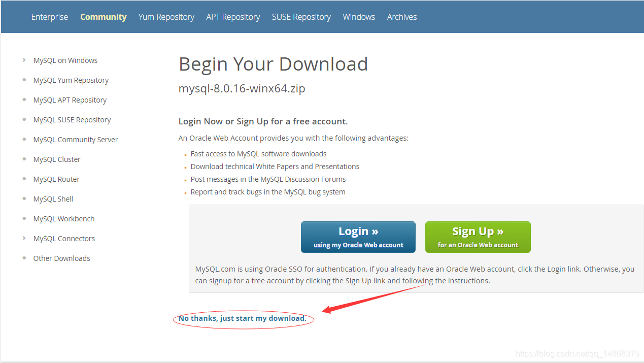Screen dimensions: 644x363
Task: Select MySQL Router in sidebar
Action: click(x=56, y=179)
